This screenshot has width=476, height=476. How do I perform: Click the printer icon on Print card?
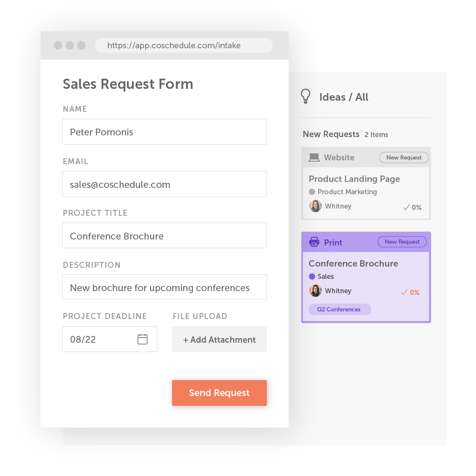(x=314, y=242)
